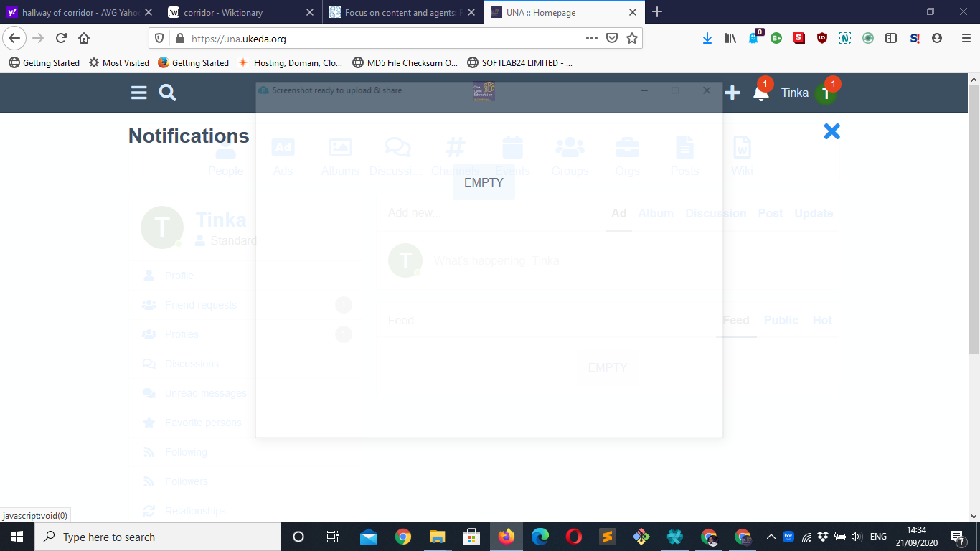980x551 pixels.
Task: Open the Firefox Downloads arrow icon
Action: (707, 39)
